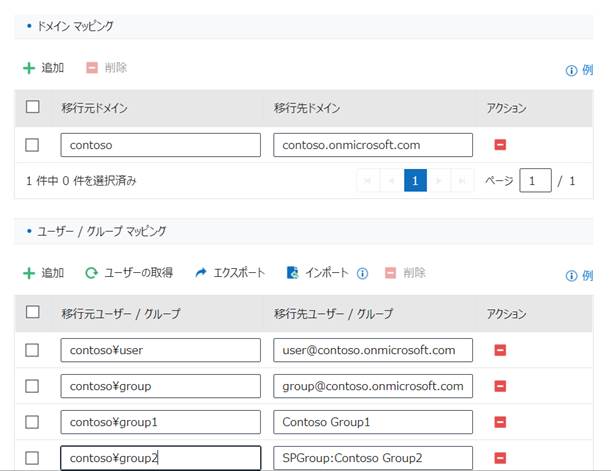Tick the header checkbox beside 移行元ユーザー / グループ

tap(32, 312)
